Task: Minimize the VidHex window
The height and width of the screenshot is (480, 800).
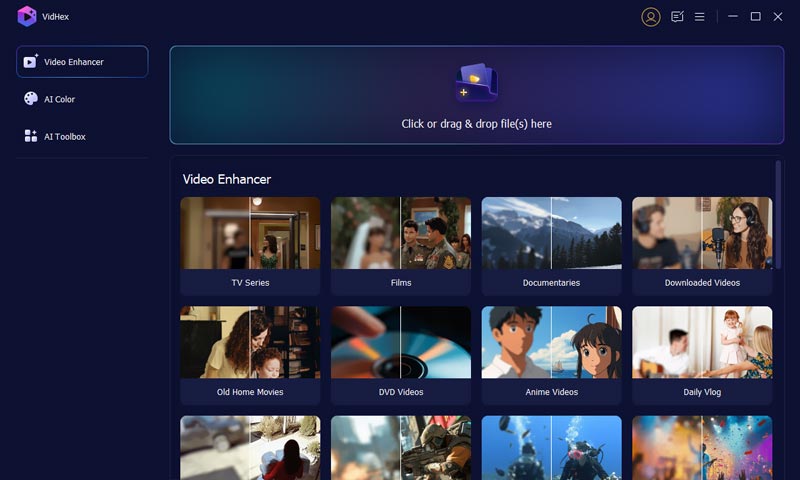Action: click(733, 16)
